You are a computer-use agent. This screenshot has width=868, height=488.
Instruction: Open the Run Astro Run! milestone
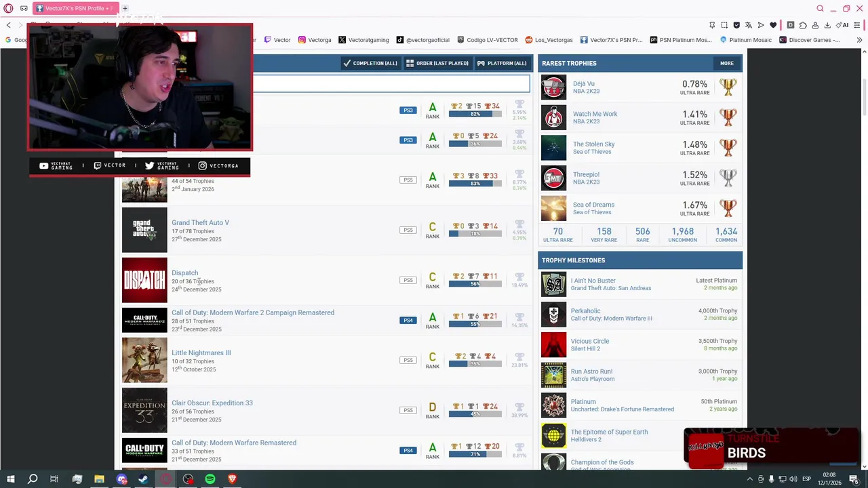coord(591,371)
